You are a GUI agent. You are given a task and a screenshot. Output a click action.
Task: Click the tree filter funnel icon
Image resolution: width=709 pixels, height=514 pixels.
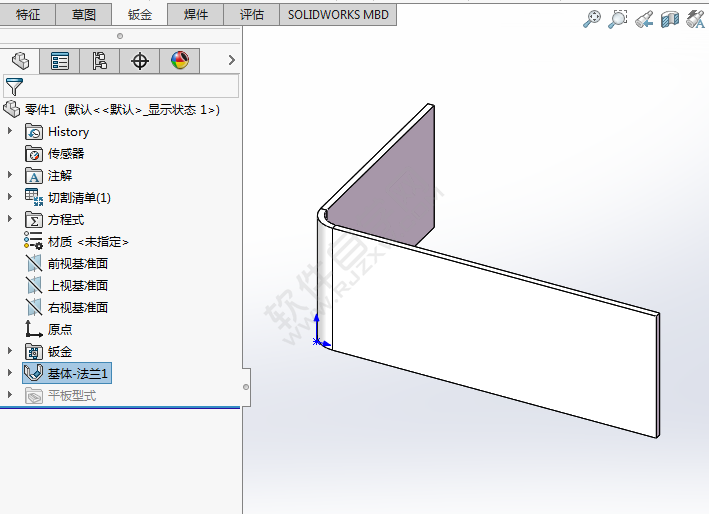coord(14,86)
